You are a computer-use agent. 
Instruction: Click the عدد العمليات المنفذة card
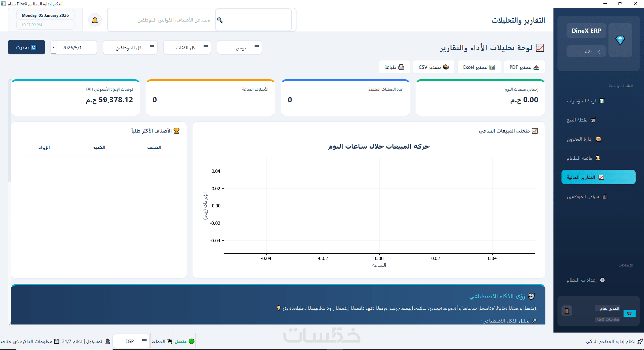pos(345,98)
